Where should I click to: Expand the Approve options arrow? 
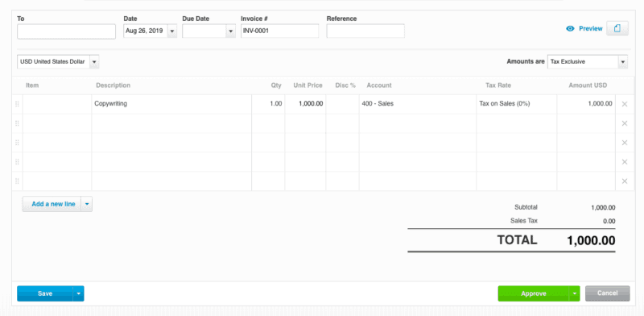click(x=575, y=293)
